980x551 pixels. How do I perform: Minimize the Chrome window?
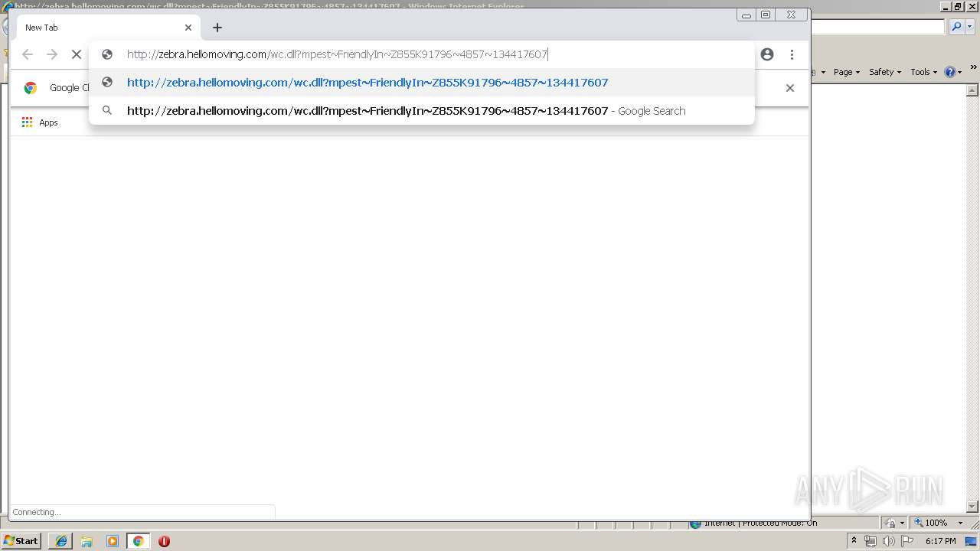coord(746,15)
